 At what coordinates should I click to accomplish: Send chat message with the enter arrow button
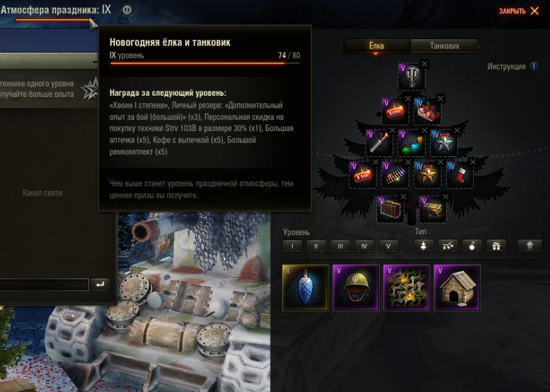[100, 284]
